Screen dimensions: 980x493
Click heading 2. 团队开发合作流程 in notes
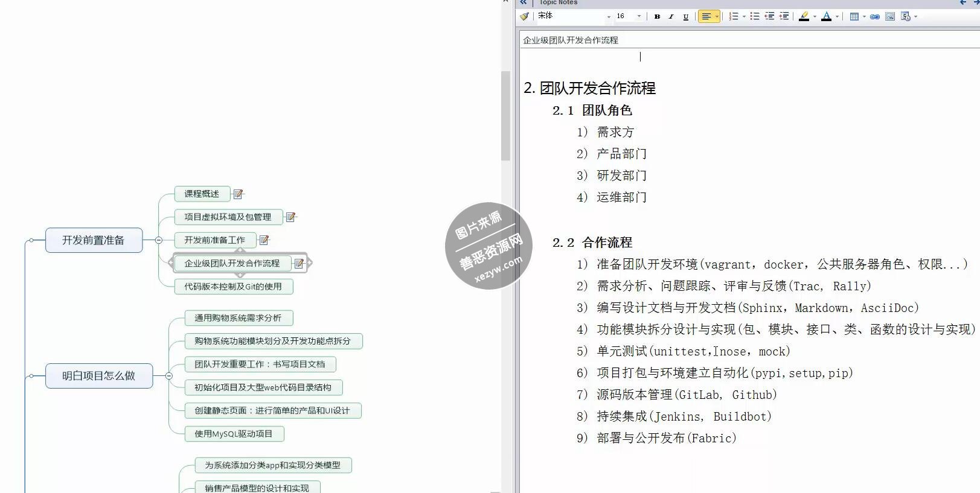(589, 88)
